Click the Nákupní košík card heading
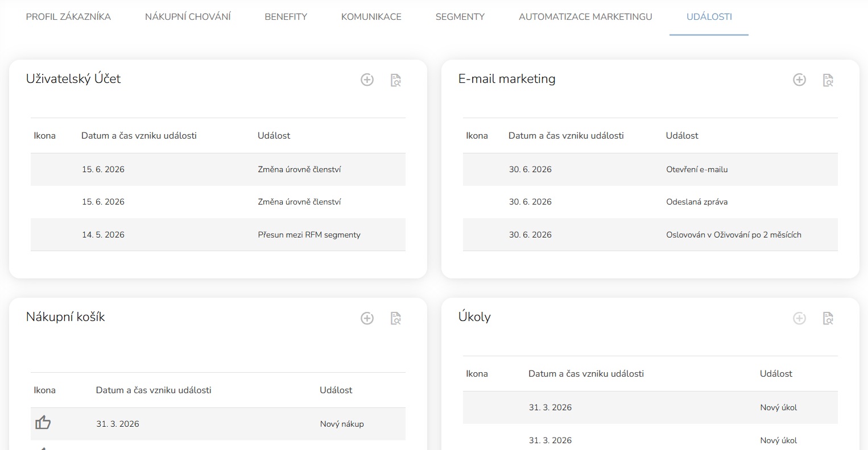868x450 pixels. (65, 317)
